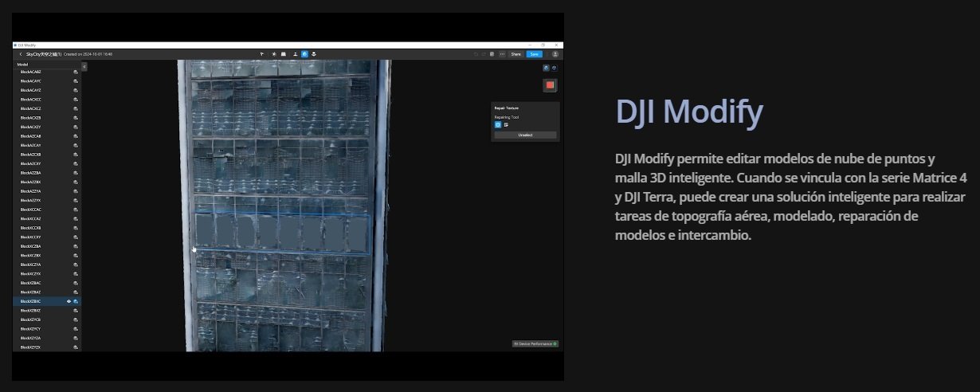Viewport: 980px width, 392px height.
Task: Choose the rectangle repairing tool icon
Action: pyautogui.click(x=498, y=125)
